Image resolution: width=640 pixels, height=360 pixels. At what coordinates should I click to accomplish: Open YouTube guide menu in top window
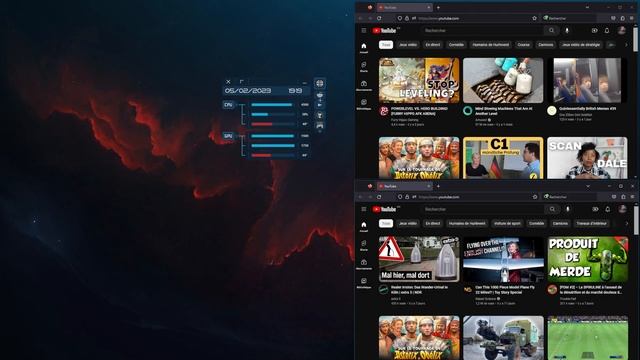tap(364, 31)
